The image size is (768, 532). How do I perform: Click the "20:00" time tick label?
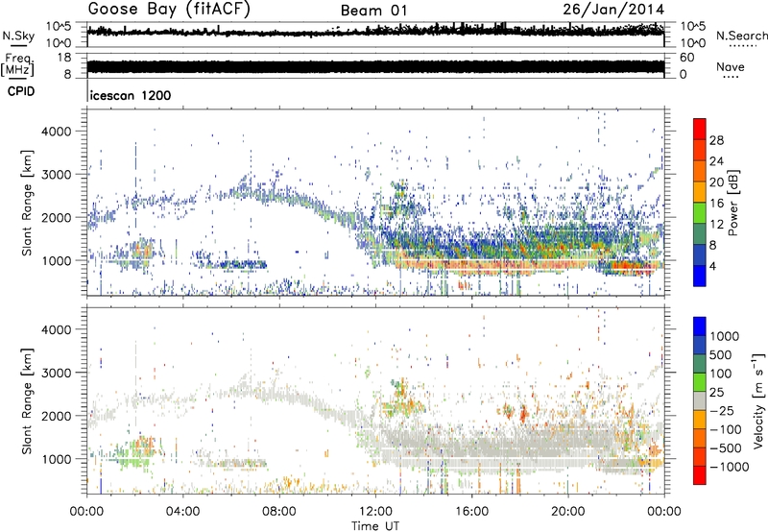click(x=568, y=512)
